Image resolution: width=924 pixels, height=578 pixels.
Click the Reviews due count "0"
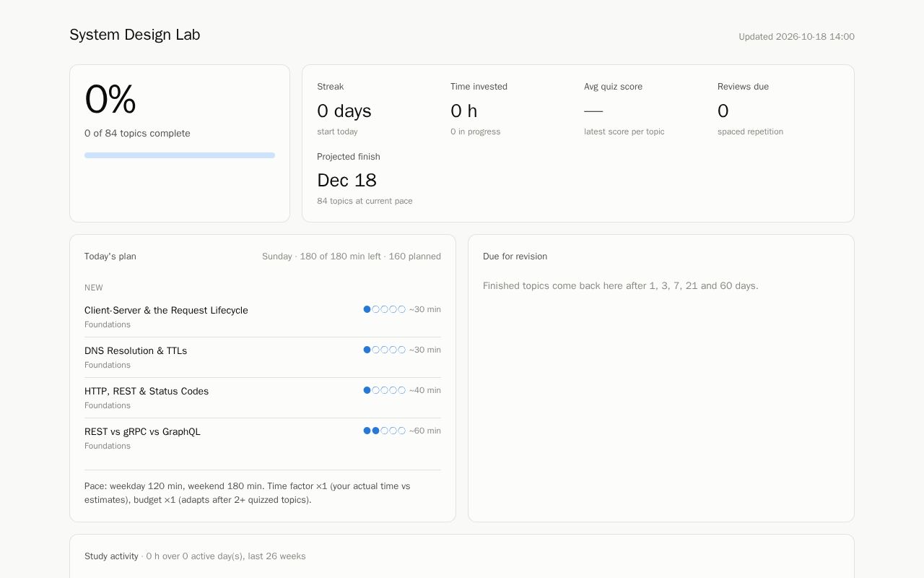point(723,111)
